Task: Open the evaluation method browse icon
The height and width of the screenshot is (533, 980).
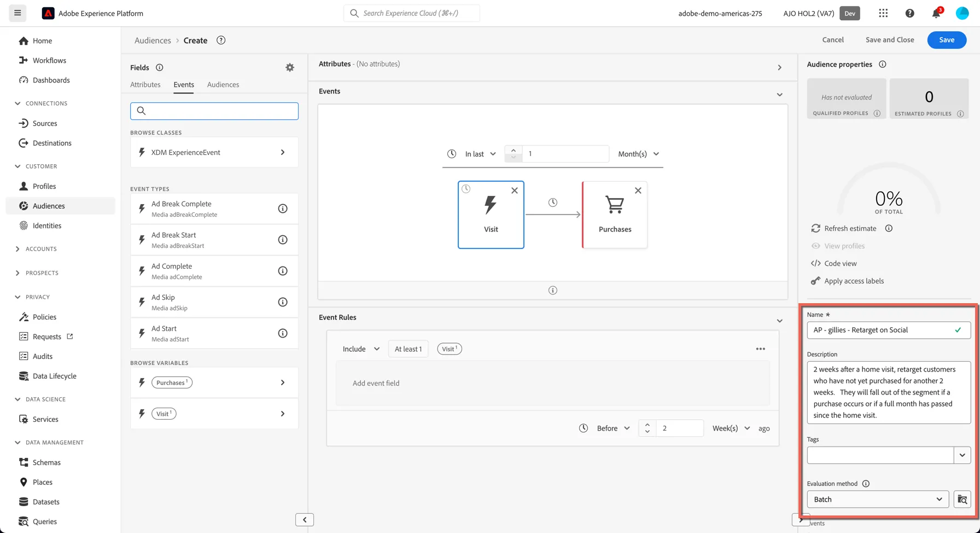Action: click(x=962, y=500)
